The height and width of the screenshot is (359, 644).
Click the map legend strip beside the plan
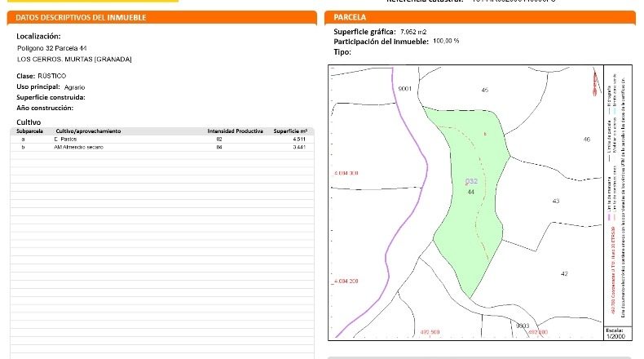coord(618,195)
